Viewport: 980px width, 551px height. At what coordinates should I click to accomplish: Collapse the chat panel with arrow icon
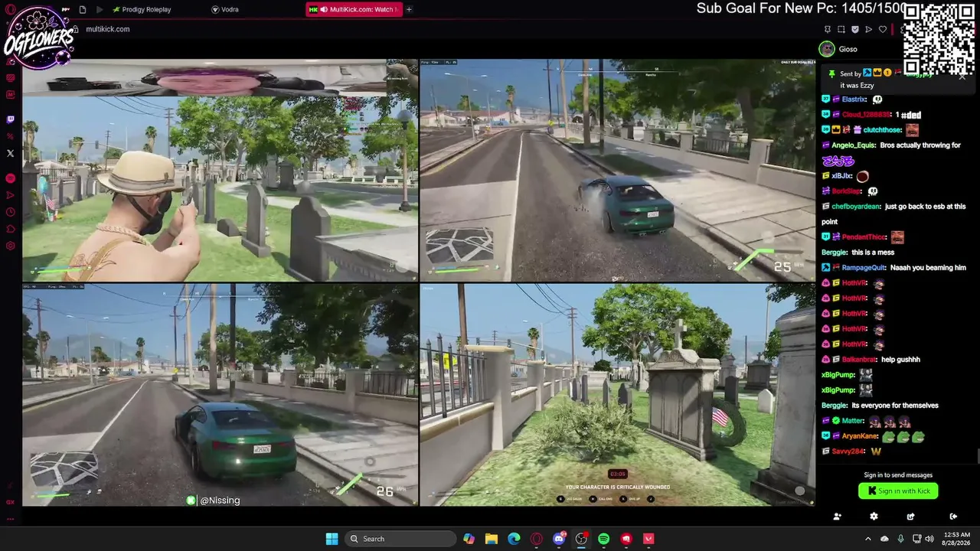pyautogui.click(x=953, y=517)
